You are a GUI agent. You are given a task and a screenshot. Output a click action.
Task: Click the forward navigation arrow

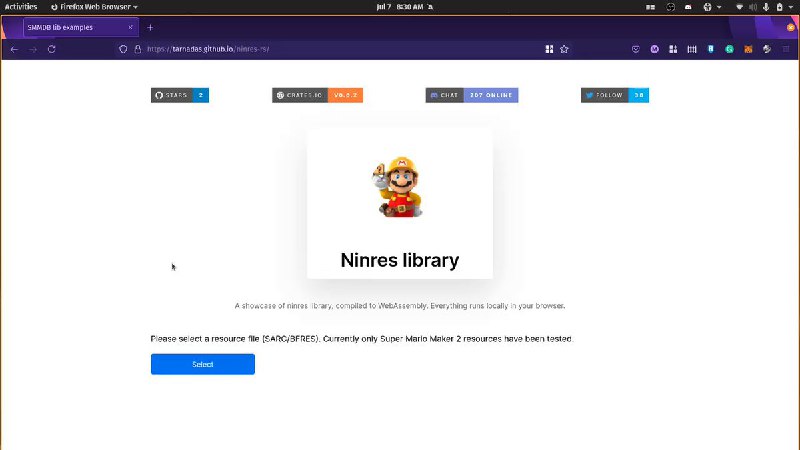point(33,49)
